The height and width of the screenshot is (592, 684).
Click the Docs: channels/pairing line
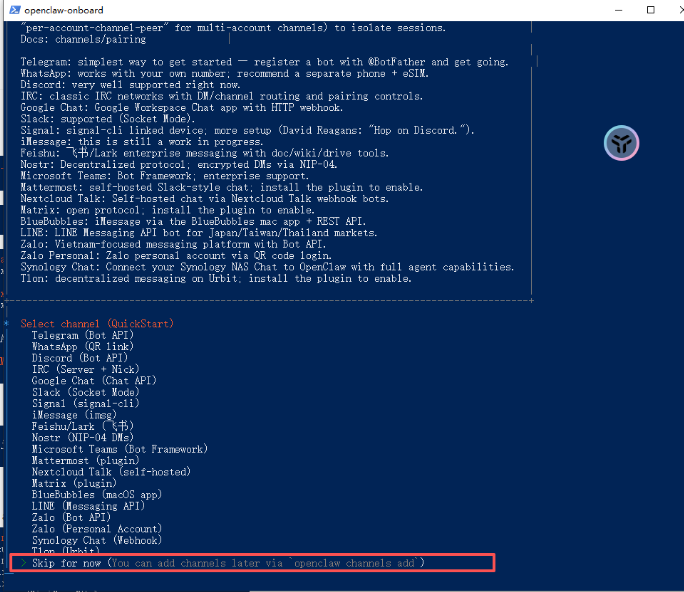pos(83,39)
